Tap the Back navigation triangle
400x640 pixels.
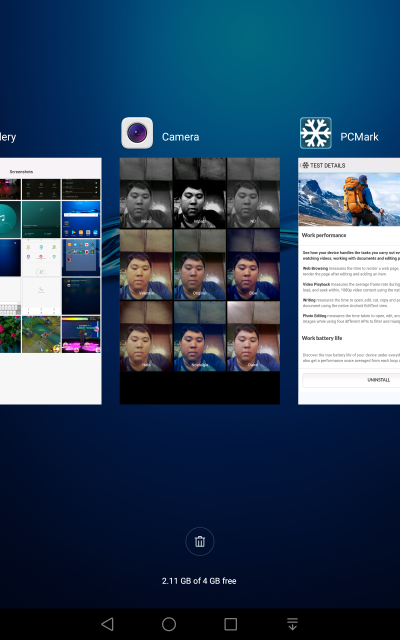click(107, 624)
